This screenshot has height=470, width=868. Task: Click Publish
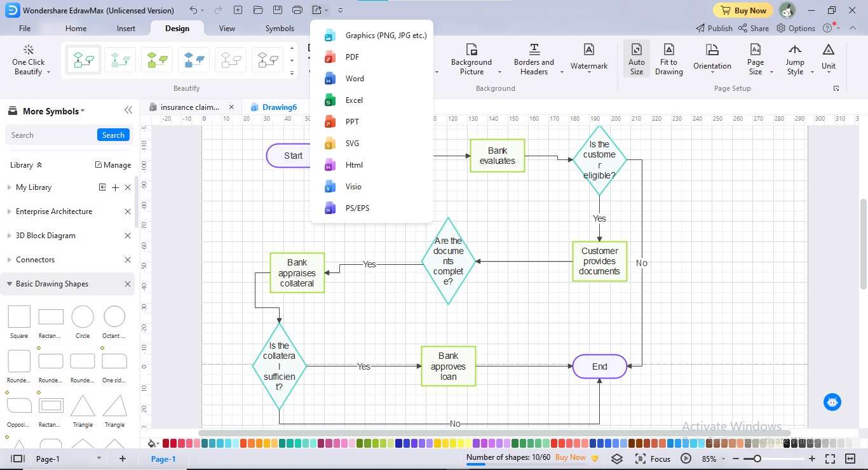[714, 29]
